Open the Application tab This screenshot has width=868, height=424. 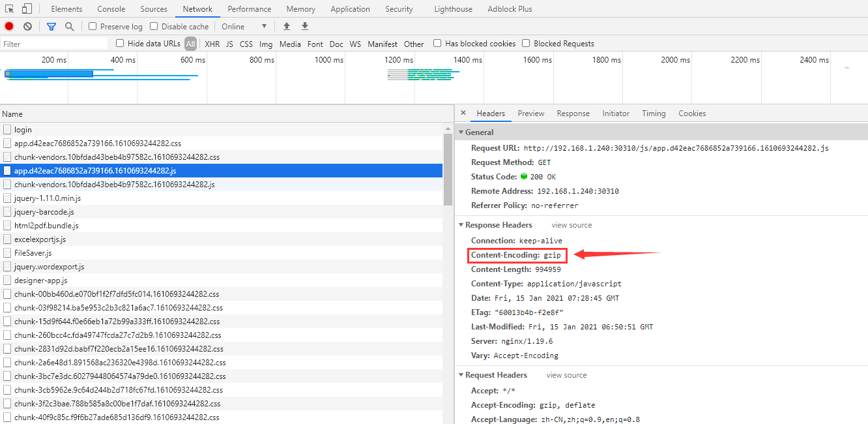(x=350, y=9)
